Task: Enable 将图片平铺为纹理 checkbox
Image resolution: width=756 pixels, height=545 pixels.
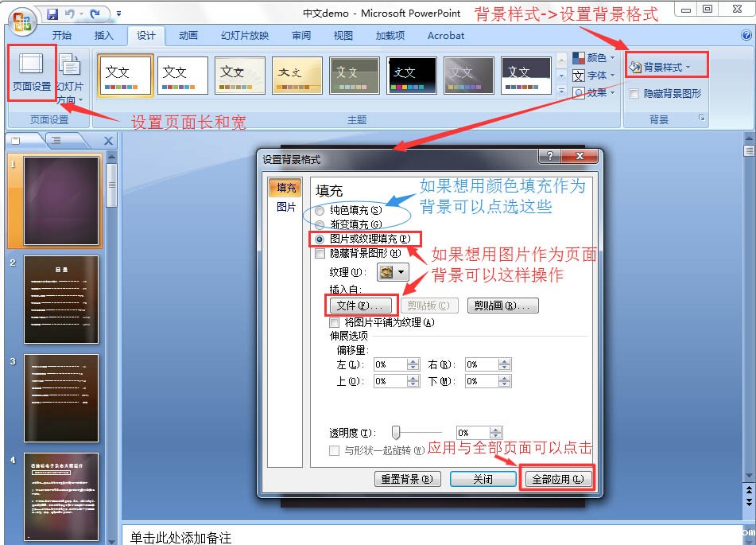Action: 334,322
